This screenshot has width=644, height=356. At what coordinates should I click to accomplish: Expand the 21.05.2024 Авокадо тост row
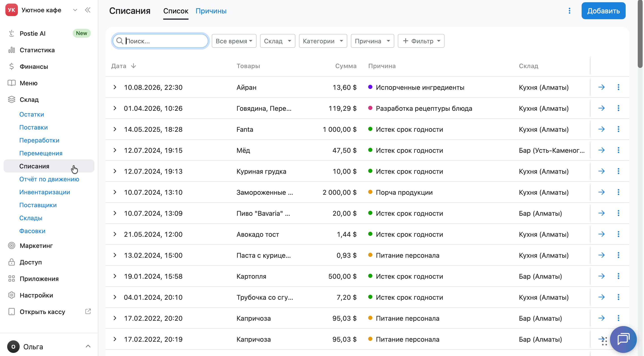(x=115, y=234)
